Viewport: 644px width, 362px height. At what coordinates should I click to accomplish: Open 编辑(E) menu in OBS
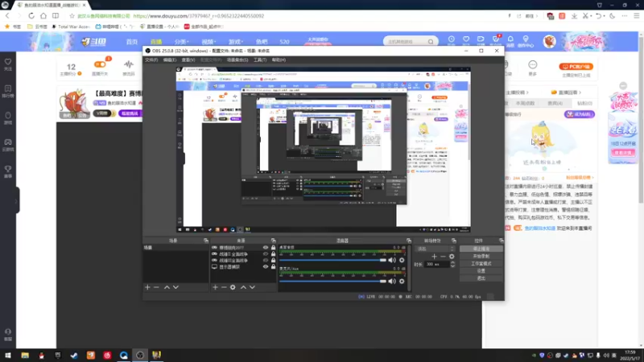170,60
